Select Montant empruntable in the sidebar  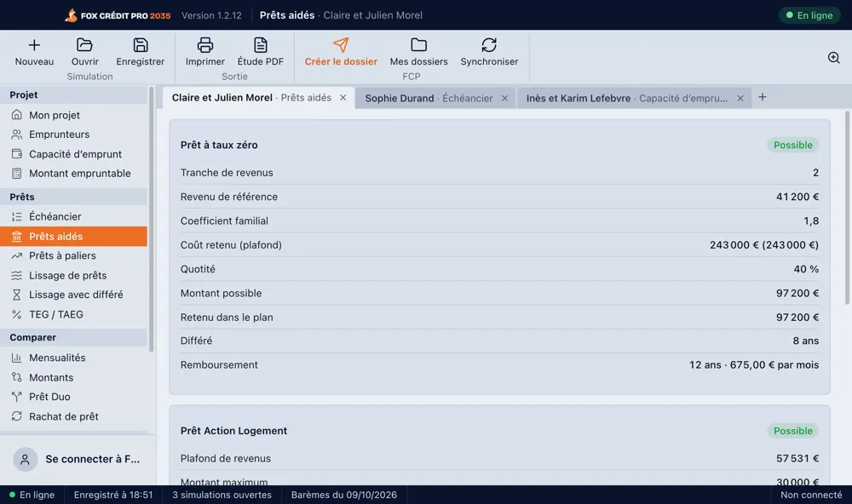74,174
